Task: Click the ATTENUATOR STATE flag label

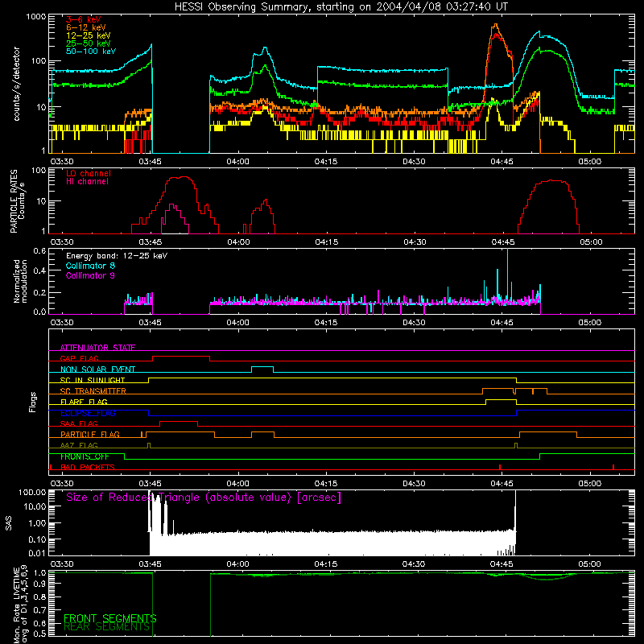Action: coord(97,348)
